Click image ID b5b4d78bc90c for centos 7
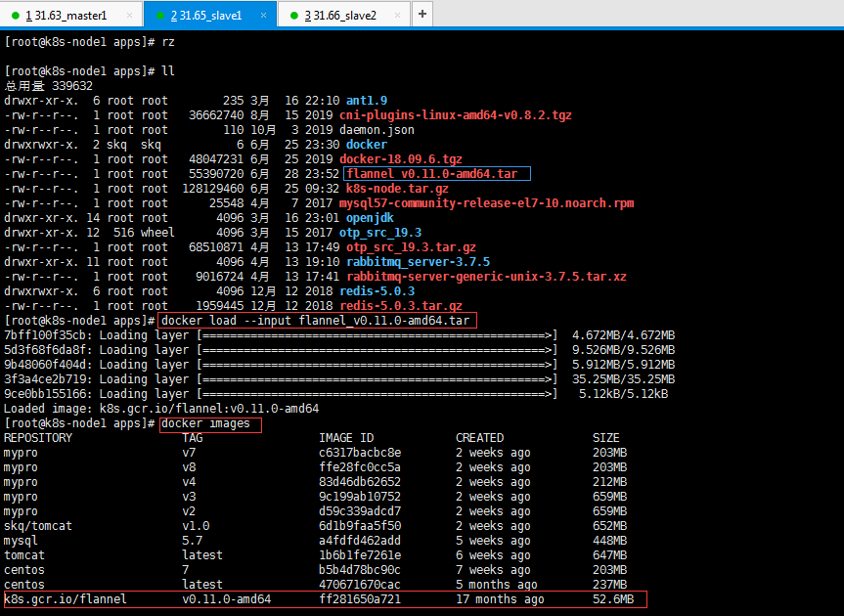This screenshot has width=844, height=616. tap(360, 570)
